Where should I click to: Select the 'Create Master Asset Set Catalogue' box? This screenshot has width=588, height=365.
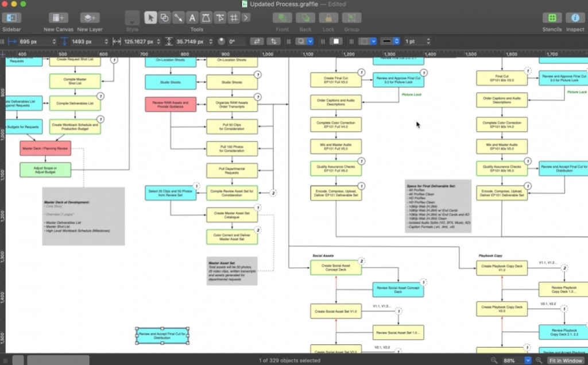tap(232, 215)
